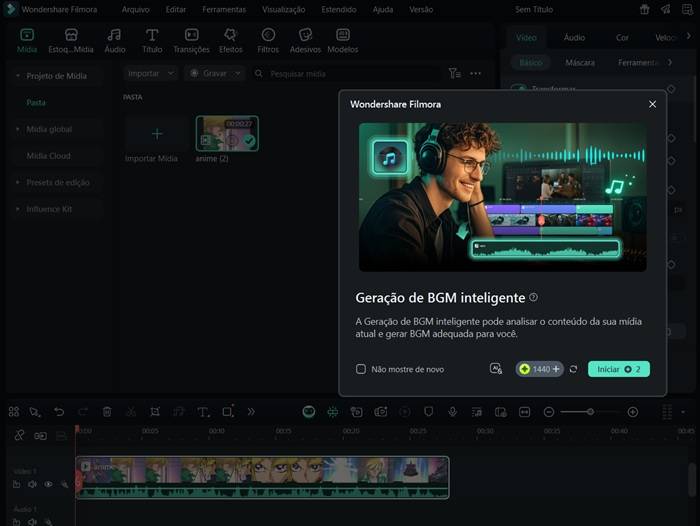Open the Áudio library icon
Image resolution: width=700 pixels, height=526 pixels.
tap(114, 35)
